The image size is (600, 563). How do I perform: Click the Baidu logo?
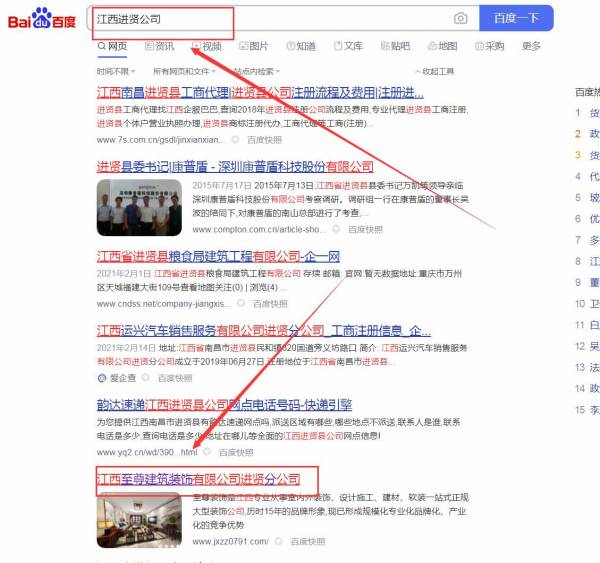point(43,18)
